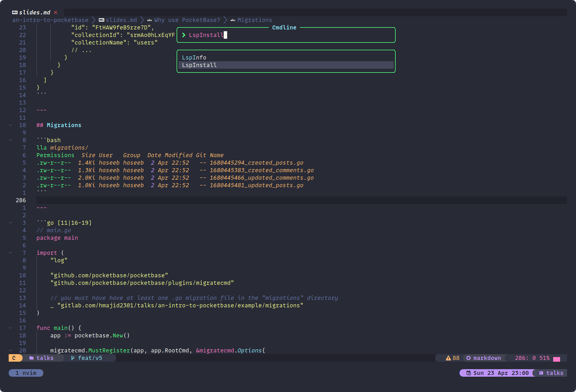This screenshot has width=576, height=392.
Task: Click into the Cmdline input field
Action: coord(286,35)
